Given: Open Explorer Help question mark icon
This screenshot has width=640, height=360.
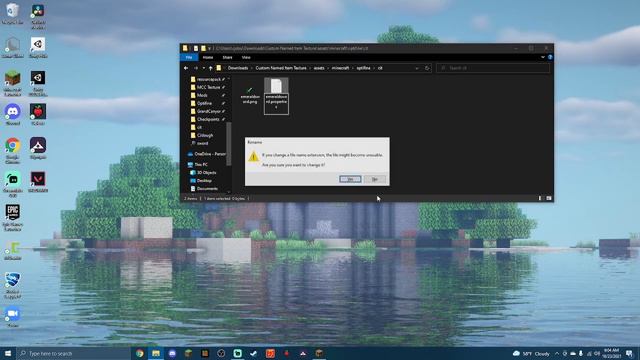Looking at the screenshot, I should (x=550, y=58).
